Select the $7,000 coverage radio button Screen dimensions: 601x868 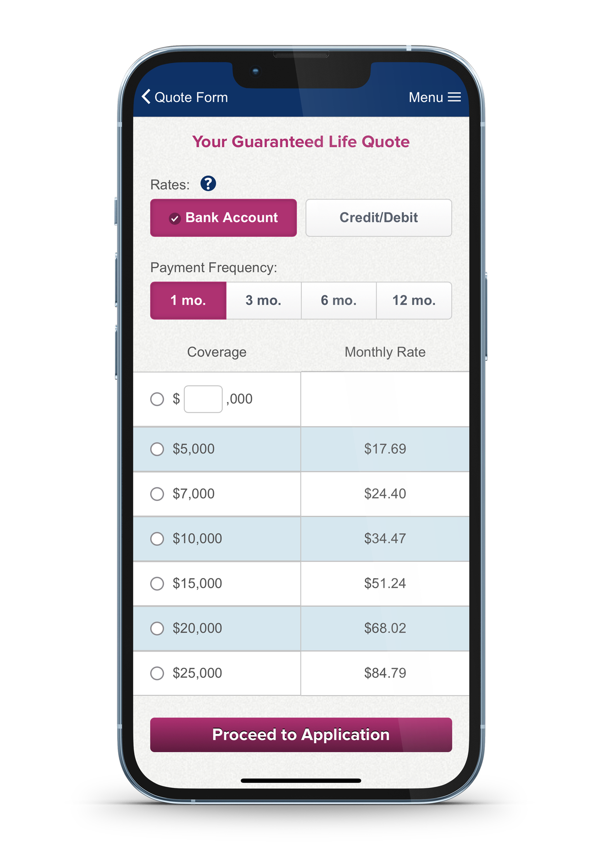coord(157,494)
